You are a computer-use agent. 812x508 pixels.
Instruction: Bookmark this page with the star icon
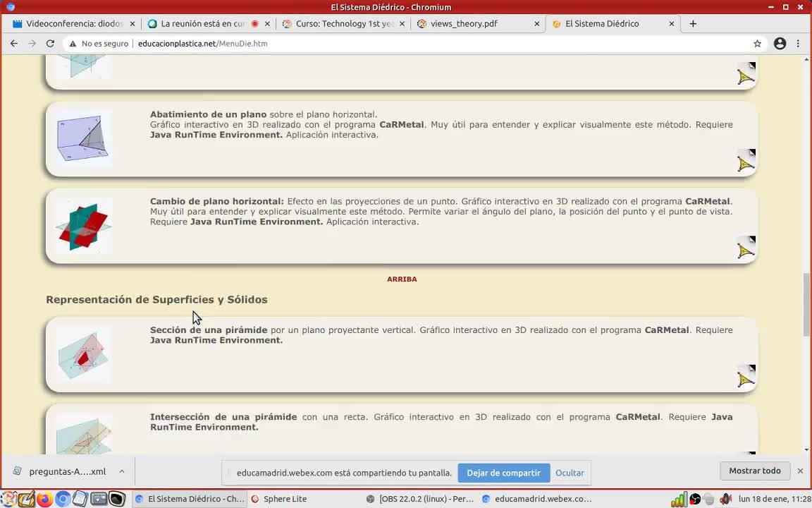point(757,44)
